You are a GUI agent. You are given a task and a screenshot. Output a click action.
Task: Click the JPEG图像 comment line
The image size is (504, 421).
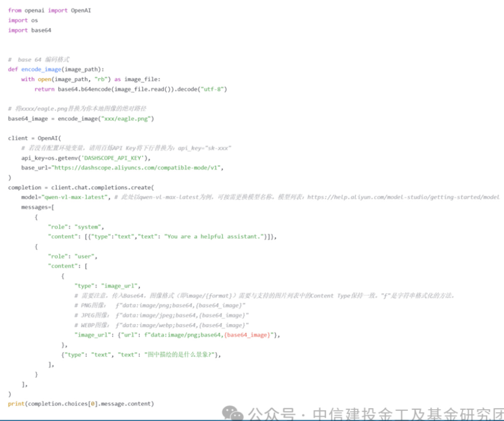tap(161, 315)
